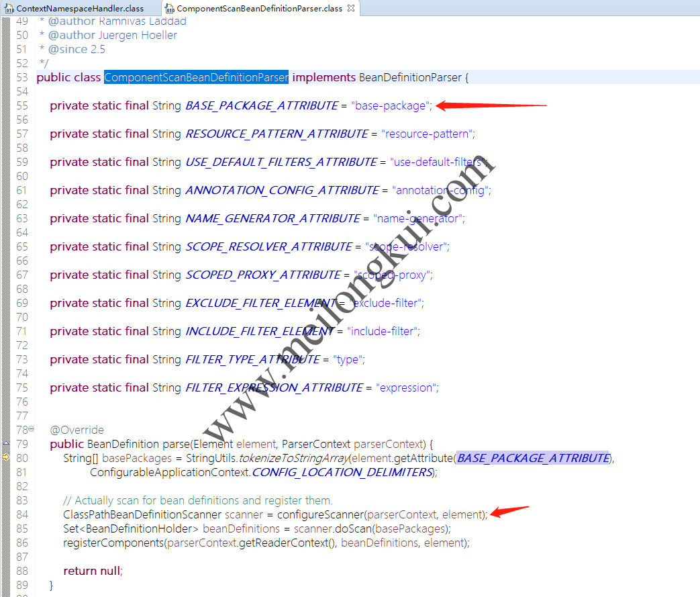Click the tokenizeToStringArray method on line 80
Image resolution: width=700 pixels, height=597 pixels.
tap(290, 458)
